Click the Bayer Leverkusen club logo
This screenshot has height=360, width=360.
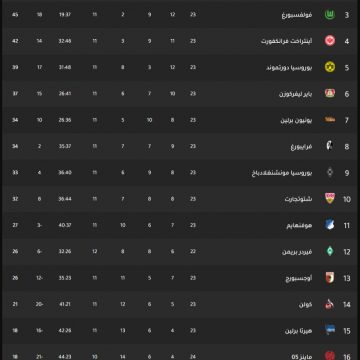(x=330, y=93)
